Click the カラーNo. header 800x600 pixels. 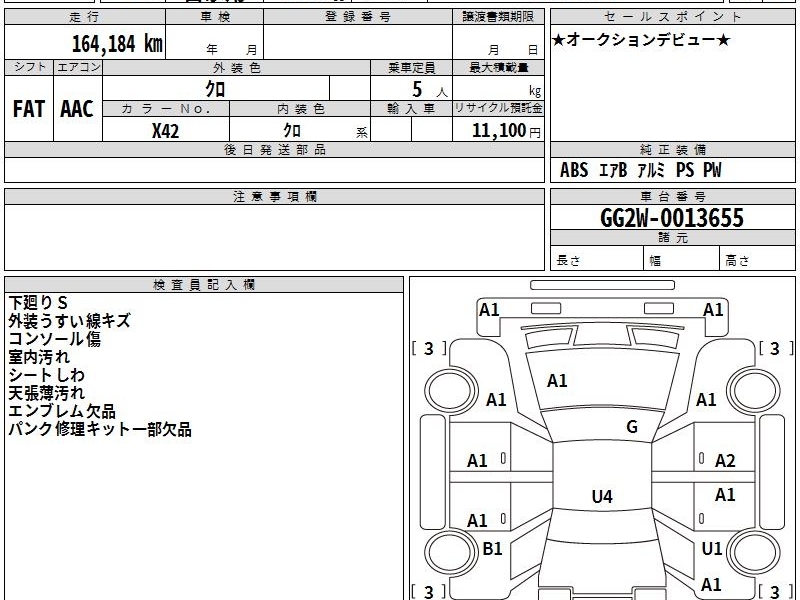[166, 109]
